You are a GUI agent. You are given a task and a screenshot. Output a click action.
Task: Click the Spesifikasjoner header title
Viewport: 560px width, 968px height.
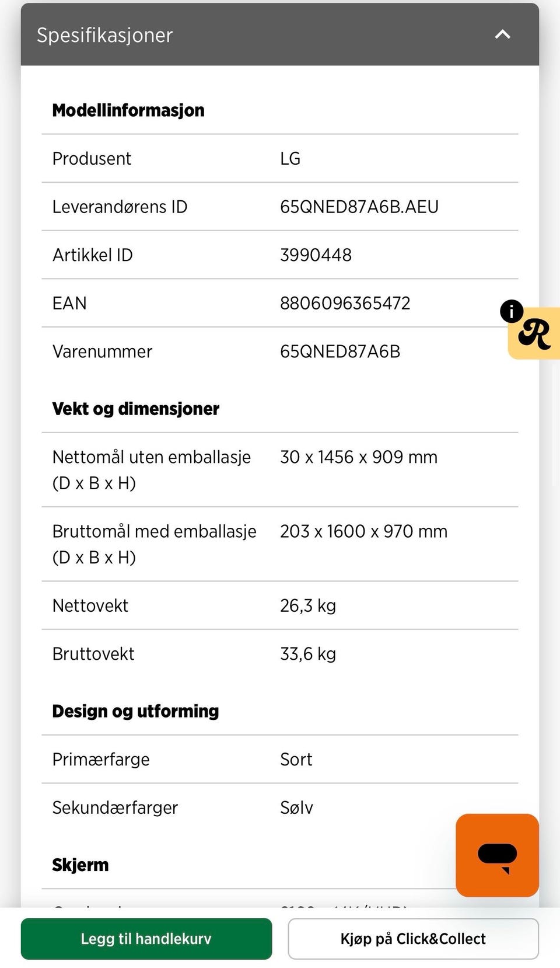(105, 35)
